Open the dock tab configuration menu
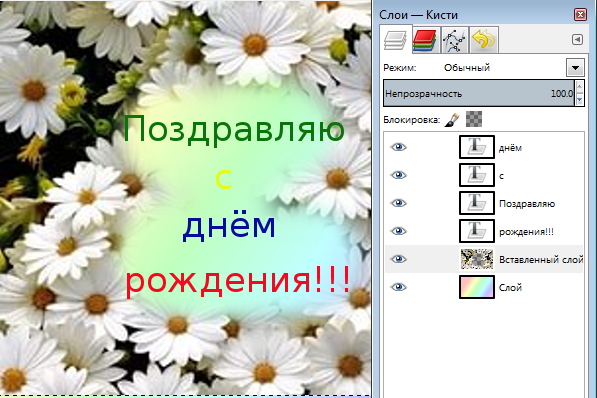 [577, 40]
